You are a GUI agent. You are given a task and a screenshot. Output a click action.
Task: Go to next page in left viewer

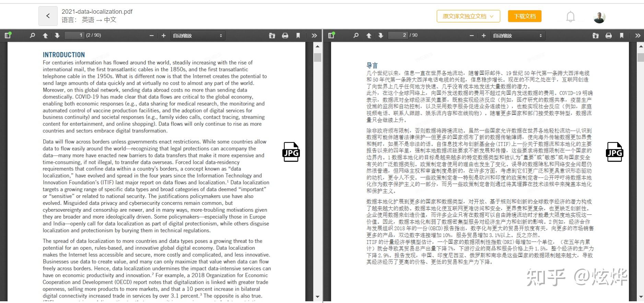pyautogui.click(x=57, y=35)
